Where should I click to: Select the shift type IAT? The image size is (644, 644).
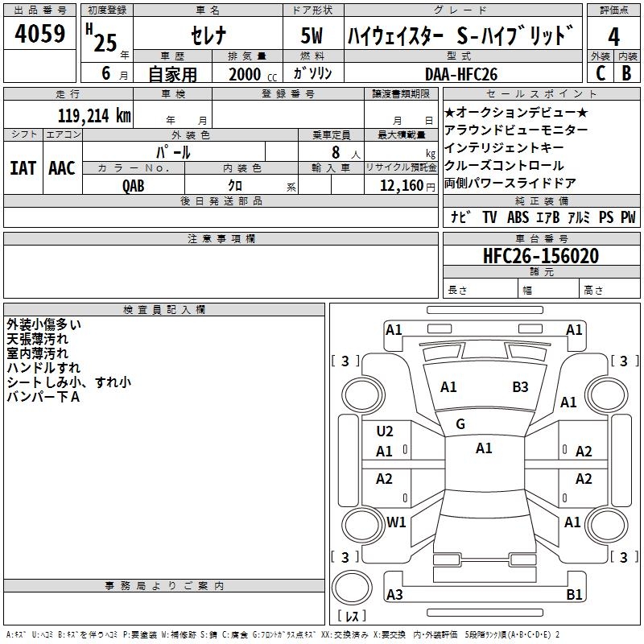[x=23, y=168]
